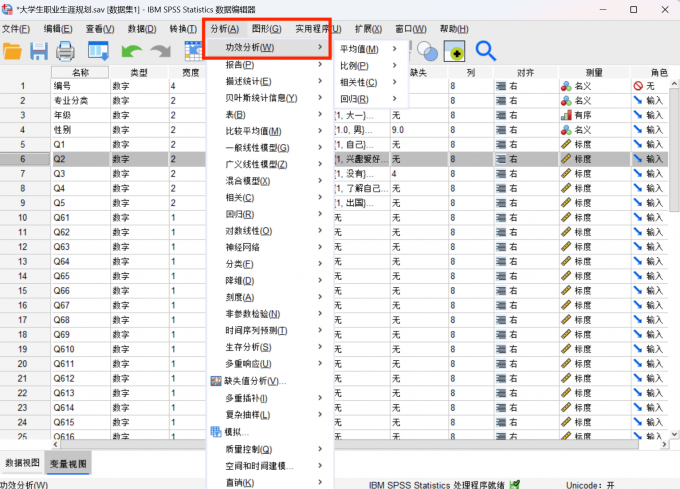Click the 名称 column header
The image size is (680, 489).
coord(80,72)
